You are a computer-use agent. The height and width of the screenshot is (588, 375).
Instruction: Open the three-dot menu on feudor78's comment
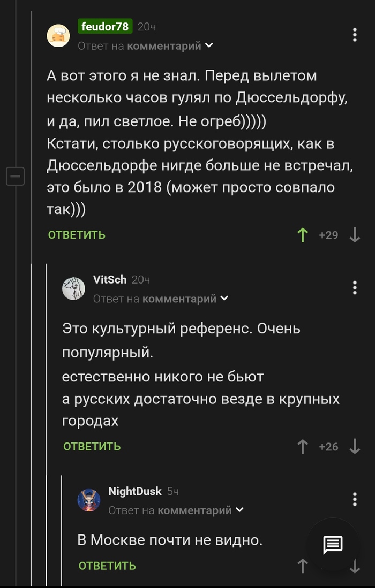[354, 35]
